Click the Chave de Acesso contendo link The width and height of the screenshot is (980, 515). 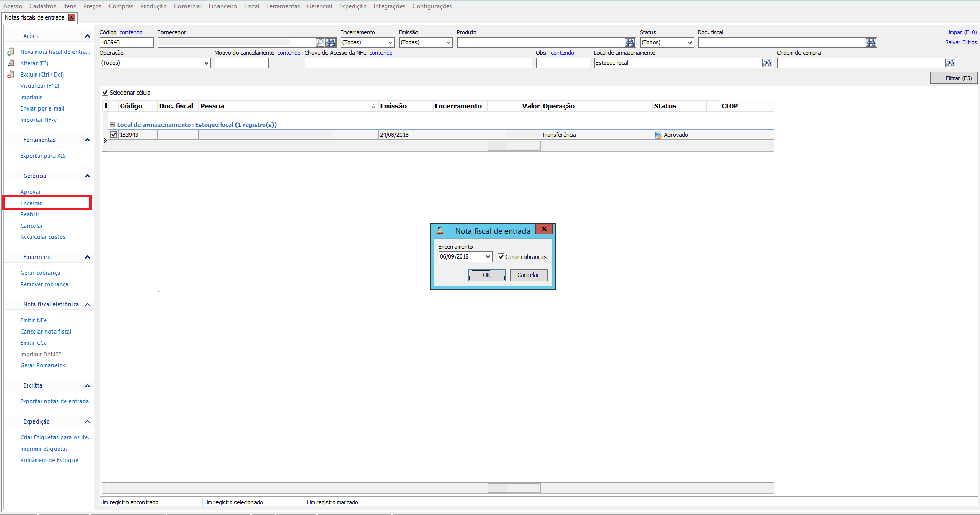click(x=381, y=53)
